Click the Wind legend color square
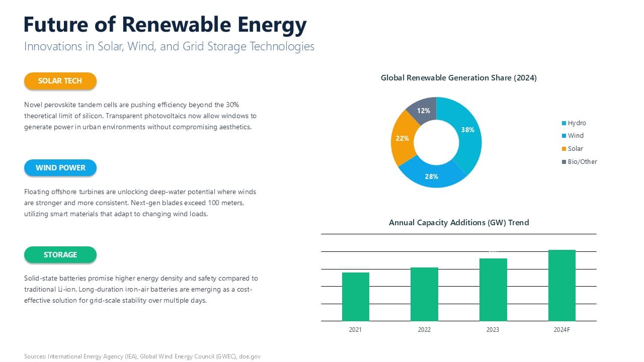 (563, 135)
